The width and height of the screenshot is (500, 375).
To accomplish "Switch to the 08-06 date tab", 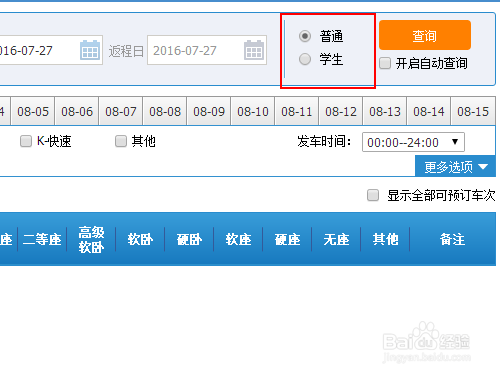I will point(77,111).
